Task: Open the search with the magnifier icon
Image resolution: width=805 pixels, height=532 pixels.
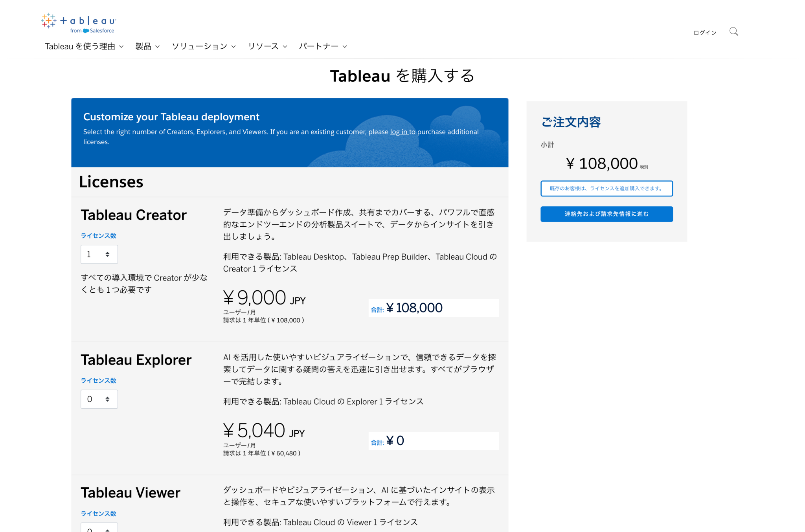Action: 733,31
